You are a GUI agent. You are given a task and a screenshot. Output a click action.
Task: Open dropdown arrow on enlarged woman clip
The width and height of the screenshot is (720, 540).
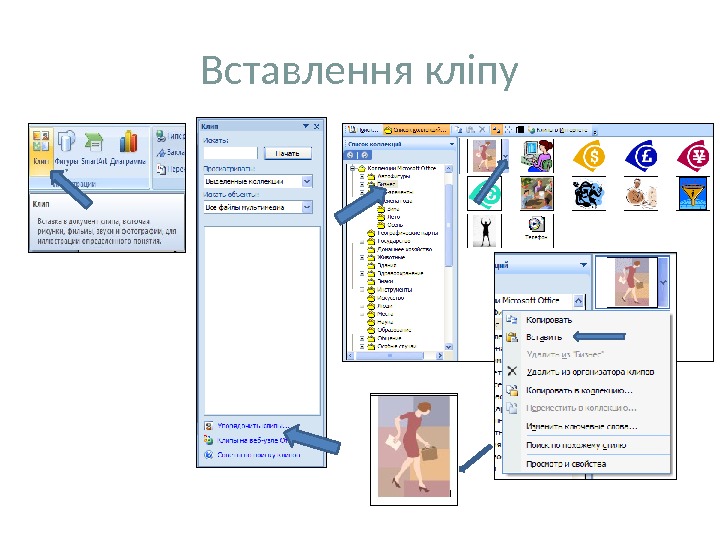coord(664,282)
